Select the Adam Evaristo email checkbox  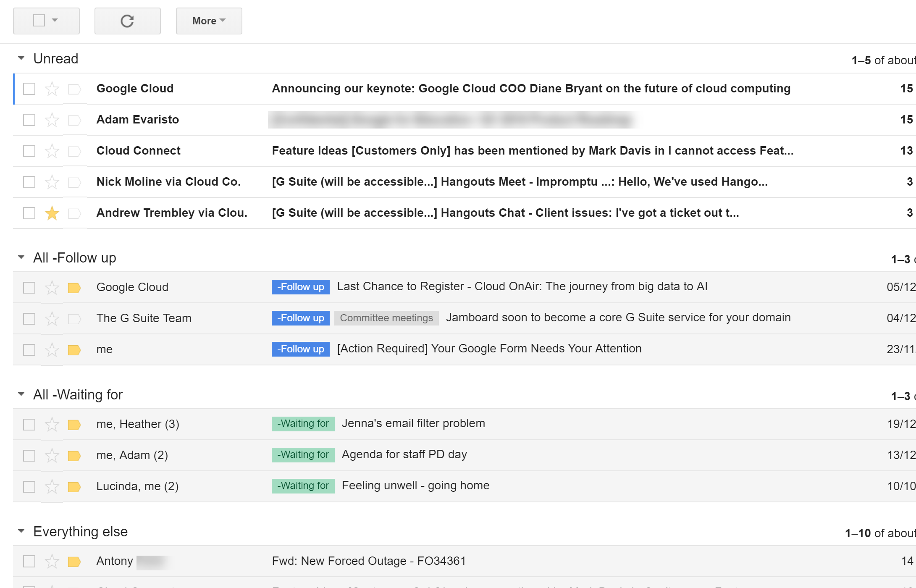tap(29, 120)
